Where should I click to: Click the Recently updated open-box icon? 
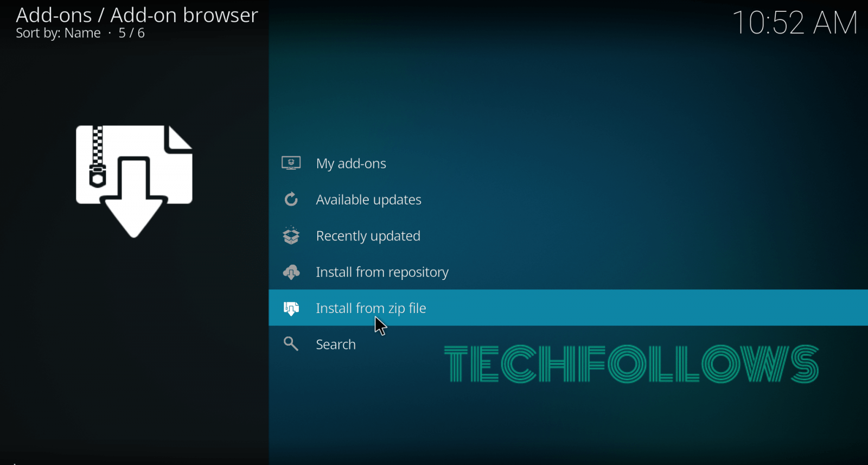(x=291, y=235)
